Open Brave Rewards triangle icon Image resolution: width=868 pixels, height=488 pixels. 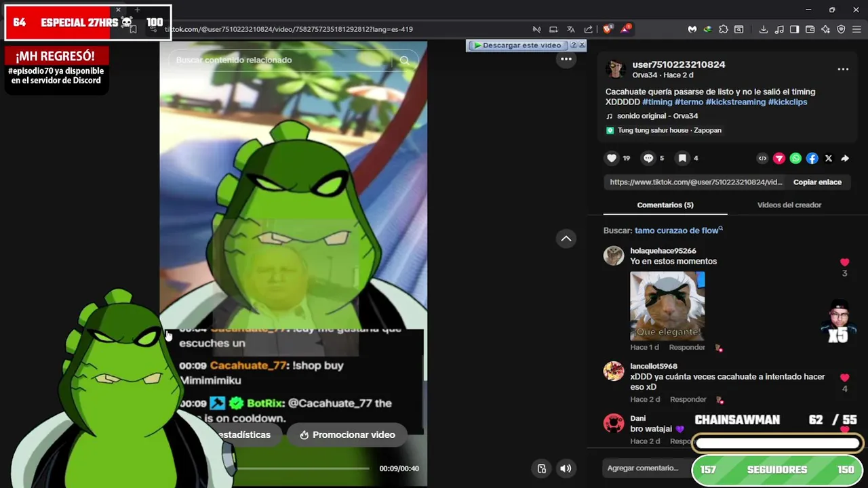point(625,29)
